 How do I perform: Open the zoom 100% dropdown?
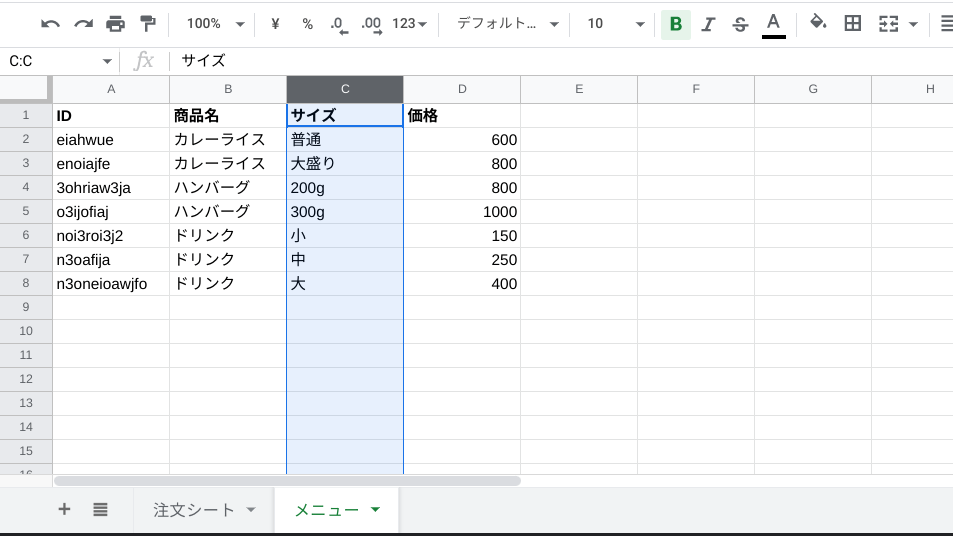pos(215,24)
